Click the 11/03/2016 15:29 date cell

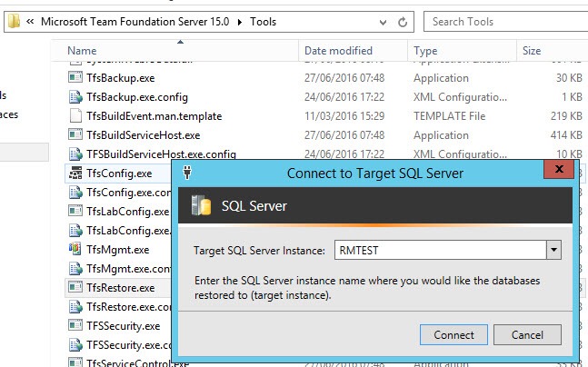[x=344, y=116]
